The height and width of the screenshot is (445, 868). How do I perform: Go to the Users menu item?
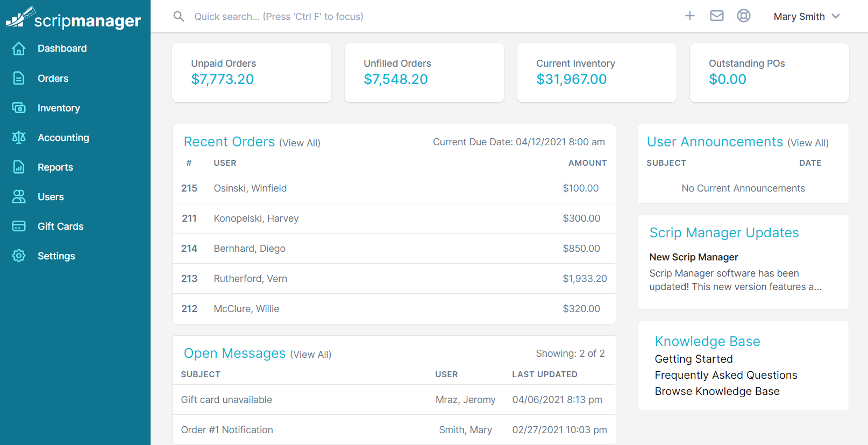(x=51, y=197)
